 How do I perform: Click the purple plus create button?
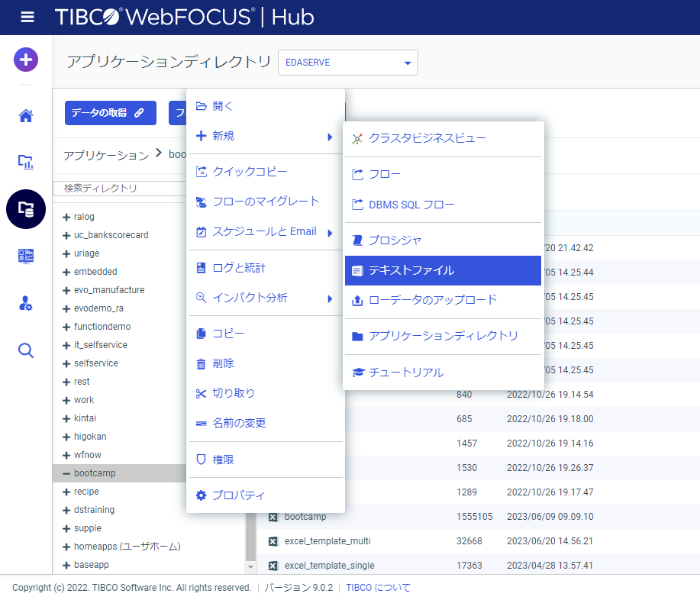coord(26,60)
